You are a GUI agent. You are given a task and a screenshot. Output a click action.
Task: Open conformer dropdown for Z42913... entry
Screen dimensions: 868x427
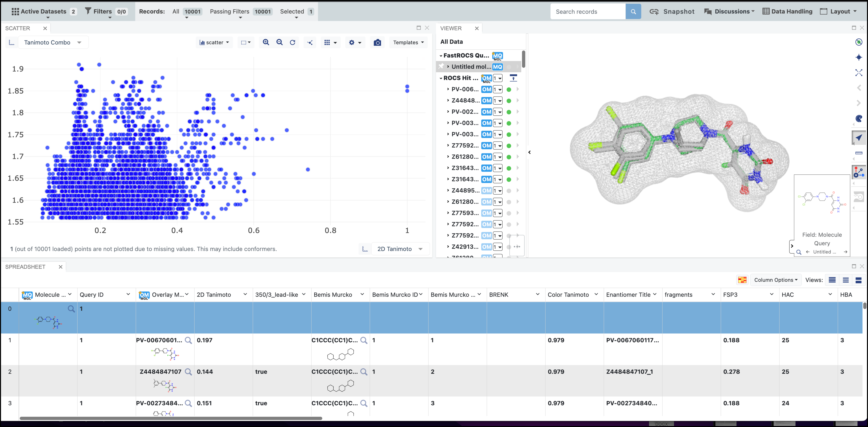pos(498,247)
